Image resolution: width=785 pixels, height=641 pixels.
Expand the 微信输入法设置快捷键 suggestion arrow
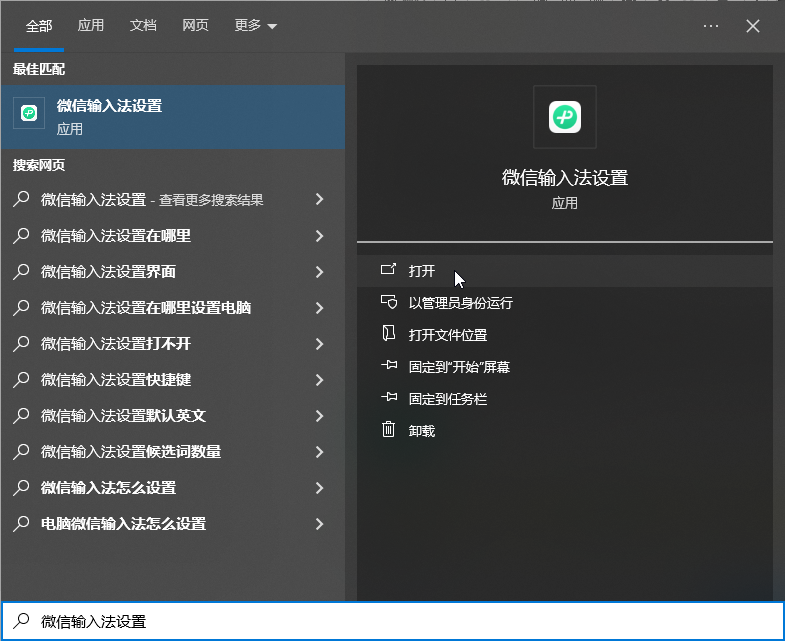point(319,380)
